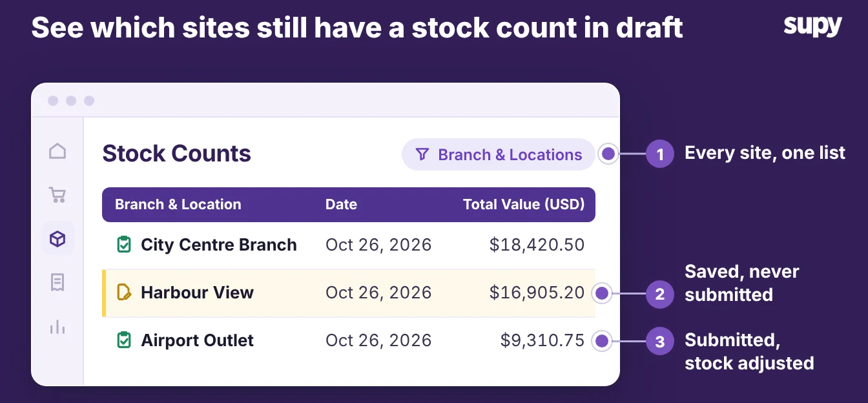Open the shopping cart sidebar icon

coord(57,195)
